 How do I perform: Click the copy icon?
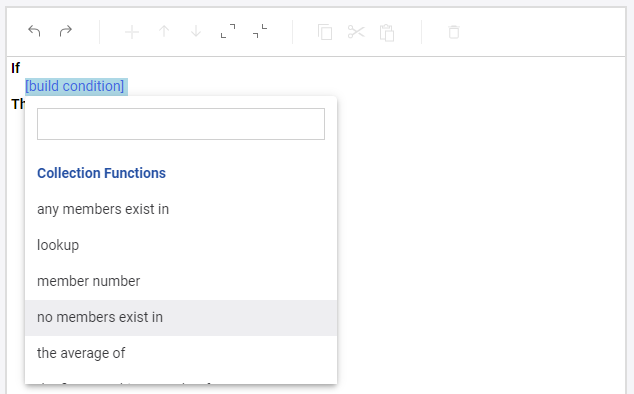pos(325,32)
